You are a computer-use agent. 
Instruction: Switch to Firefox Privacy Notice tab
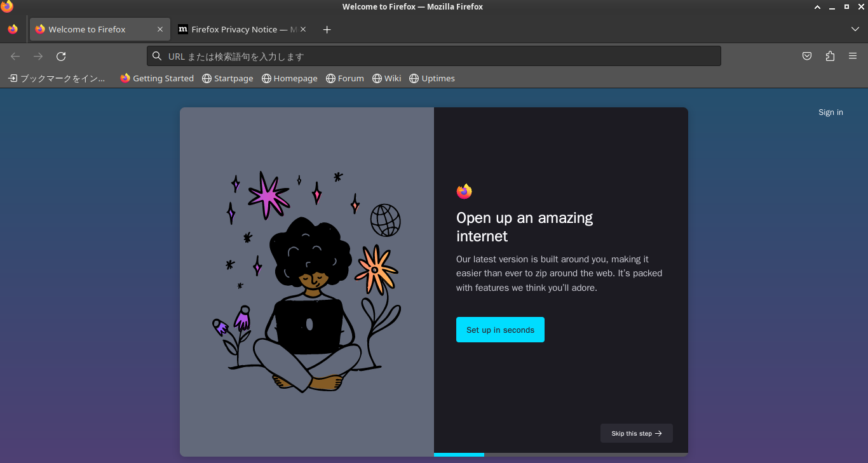241,29
